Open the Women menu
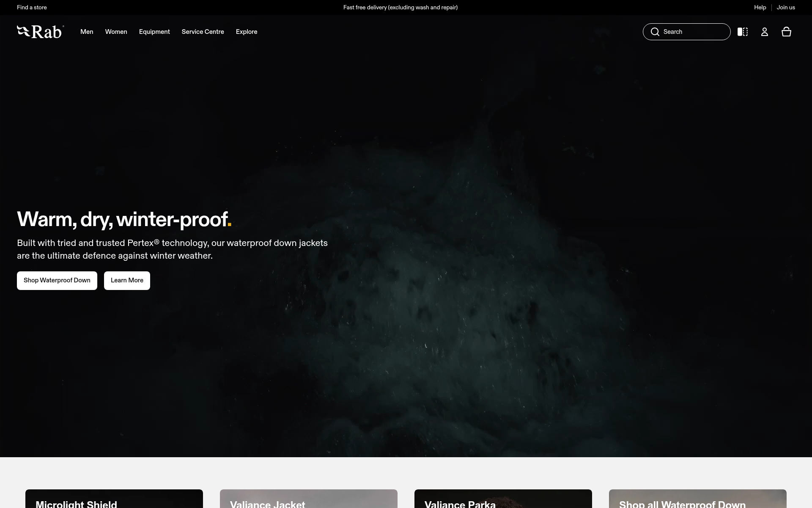This screenshot has height=508, width=812. (x=116, y=32)
